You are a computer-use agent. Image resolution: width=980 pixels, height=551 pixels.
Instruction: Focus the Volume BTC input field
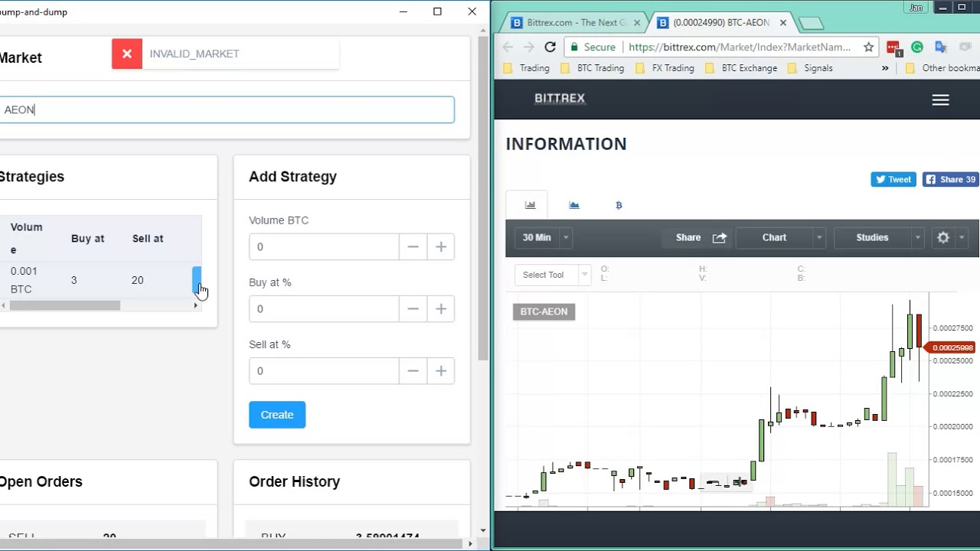click(x=324, y=246)
